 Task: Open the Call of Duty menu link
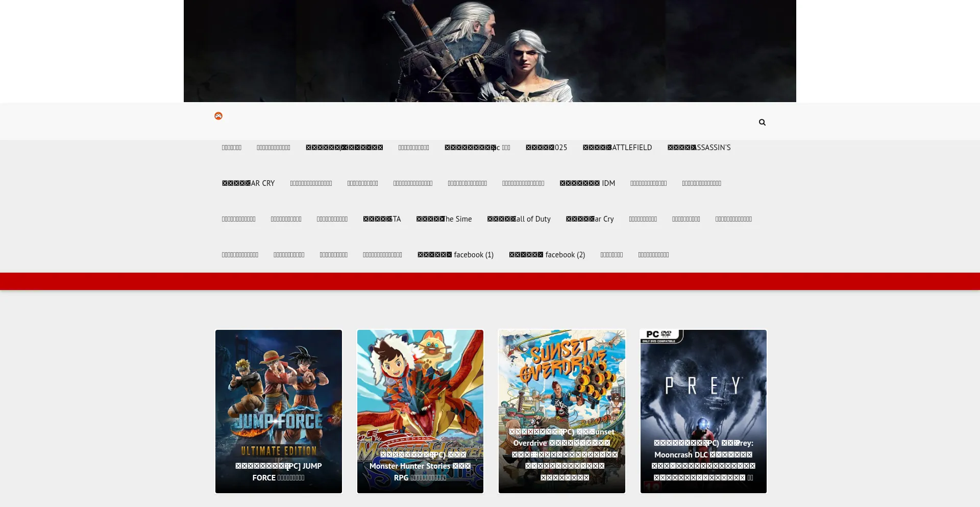tap(519, 219)
